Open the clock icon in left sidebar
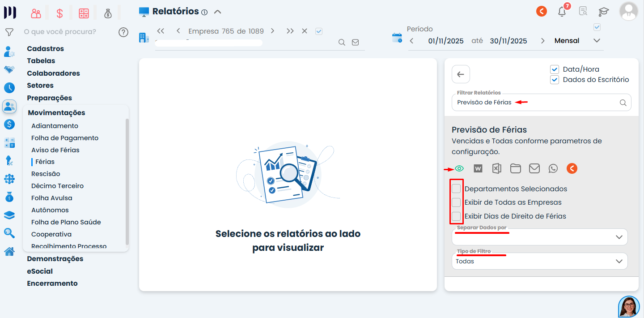 [9, 88]
